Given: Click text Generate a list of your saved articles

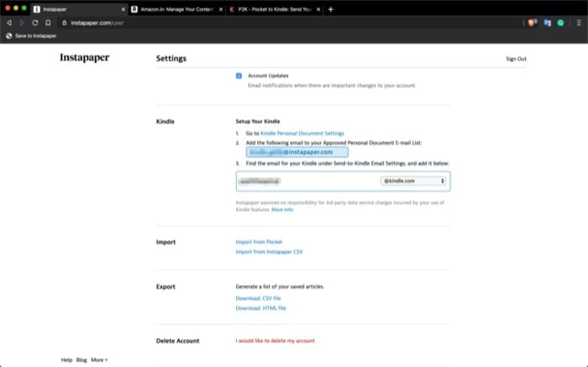Looking at the screenshot, I should click(280, 286).
